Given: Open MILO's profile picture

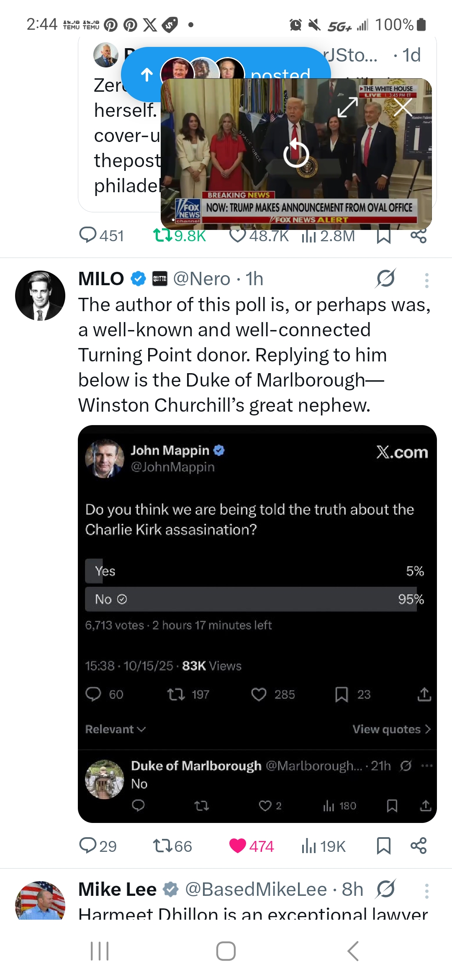Looking at the screenshot, I should click(x=40, y=296).
